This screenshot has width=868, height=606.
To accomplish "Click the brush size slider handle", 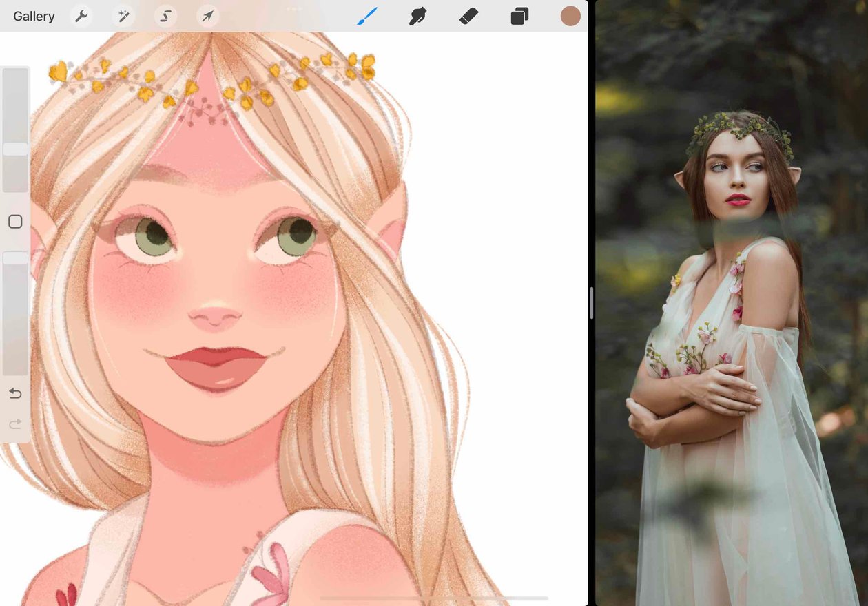I will (15, 149).
